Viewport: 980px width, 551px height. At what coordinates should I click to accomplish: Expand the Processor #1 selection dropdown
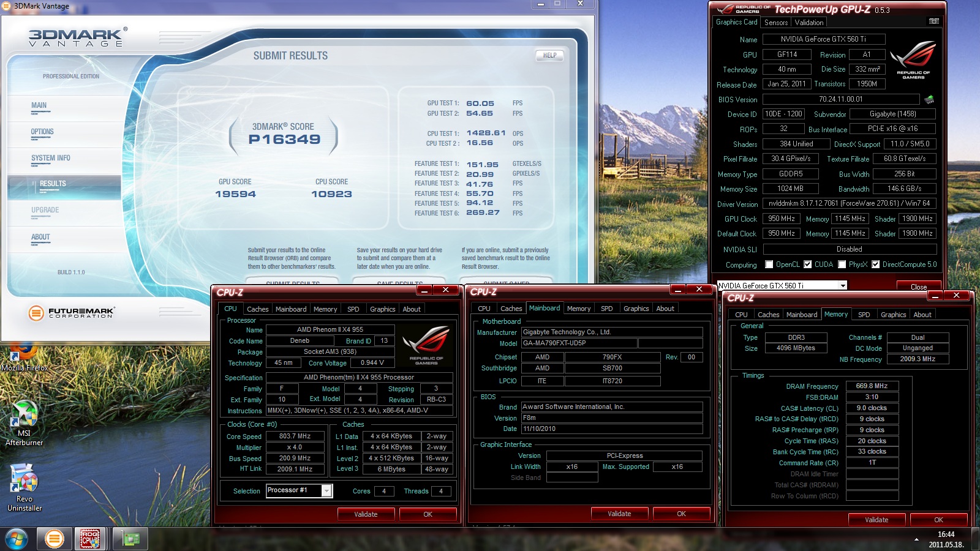(x=326, y=490)
